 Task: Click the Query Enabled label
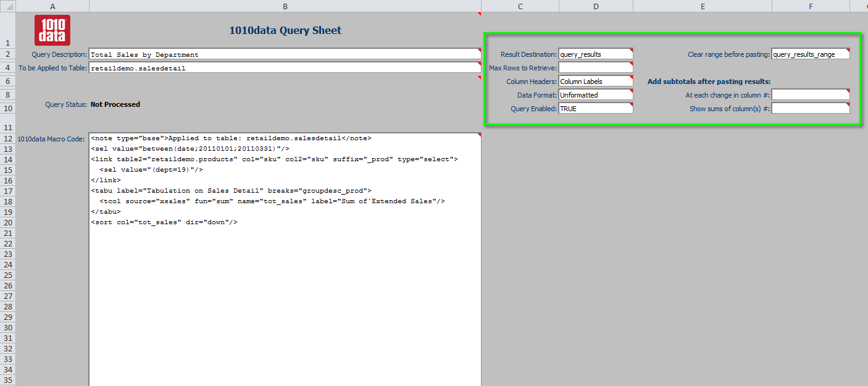534,109
